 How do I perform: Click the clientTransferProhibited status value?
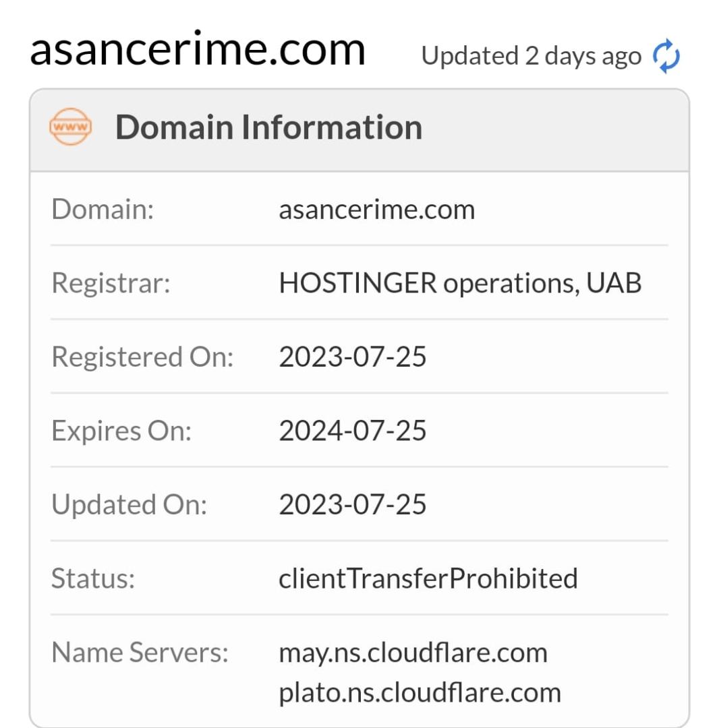click(428, 578)
